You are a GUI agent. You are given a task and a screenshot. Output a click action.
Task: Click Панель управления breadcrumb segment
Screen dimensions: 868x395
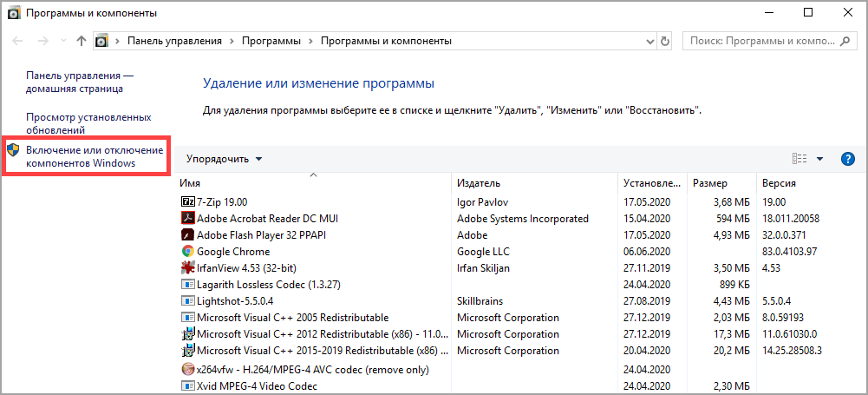pos(174,41)
